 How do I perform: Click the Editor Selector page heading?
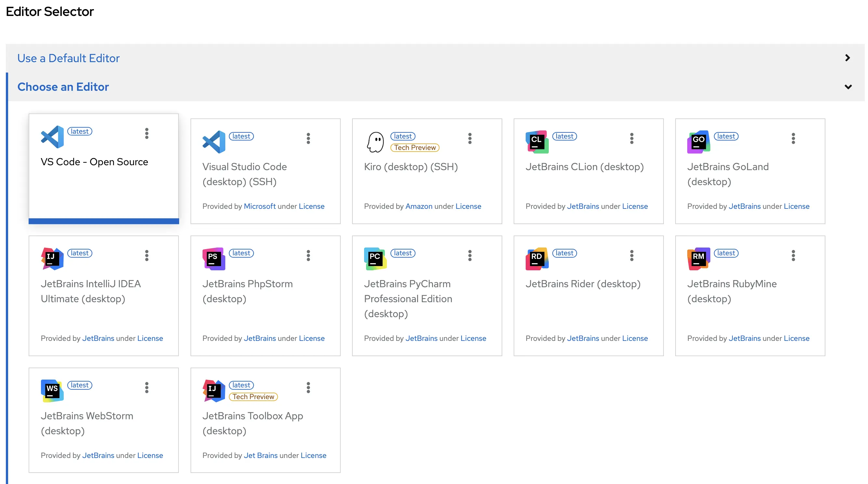click(50, 12)
